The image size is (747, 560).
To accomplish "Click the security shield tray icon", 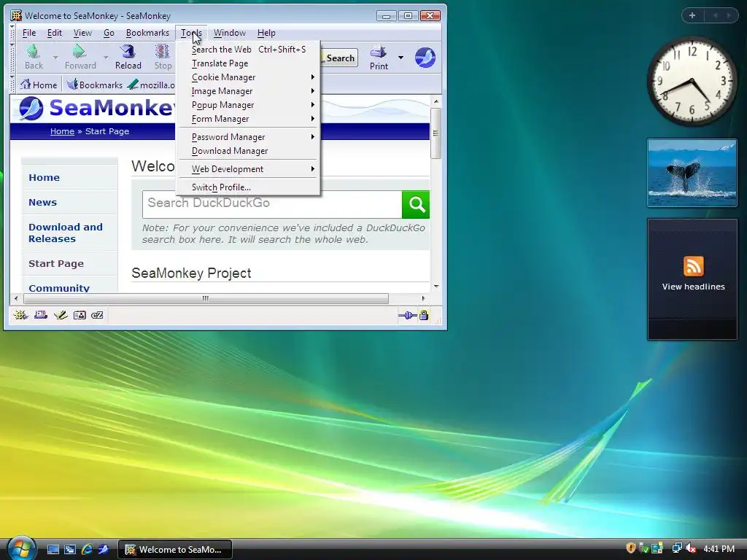I will point(631,548).
